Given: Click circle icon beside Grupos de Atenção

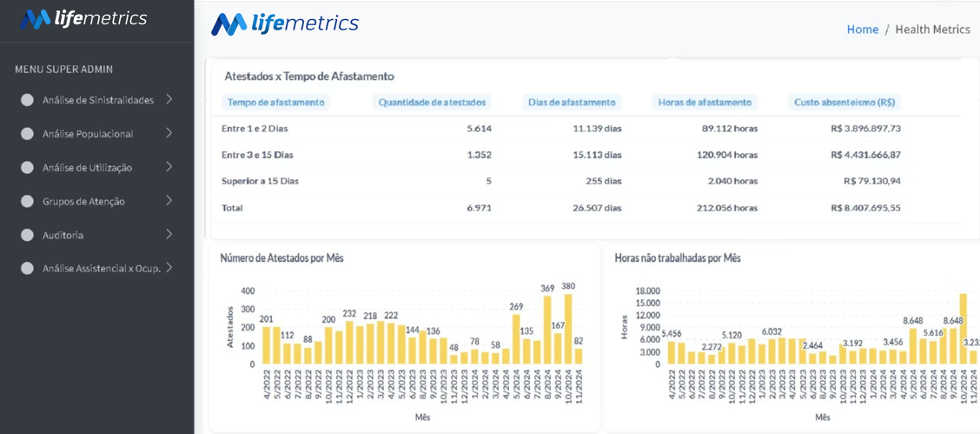Looking at the screenshot, I should [x=27, y=202].
